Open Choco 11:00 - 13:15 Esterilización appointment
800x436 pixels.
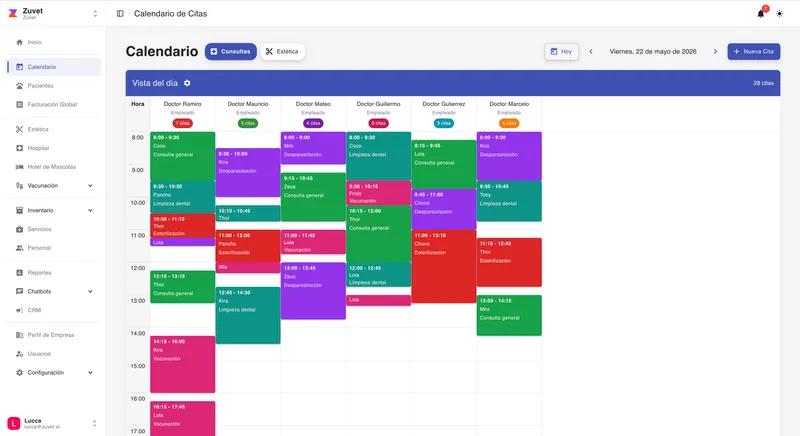point(444,266)
